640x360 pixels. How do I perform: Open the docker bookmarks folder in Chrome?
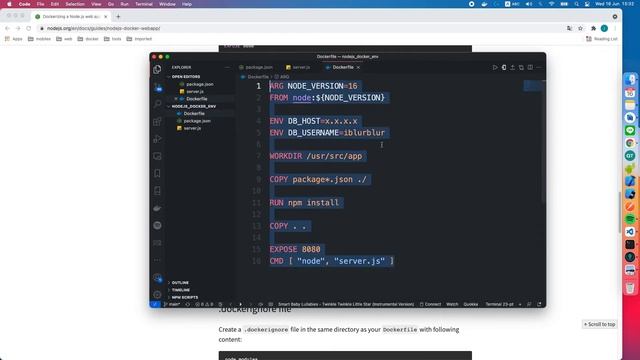click(x=88, y=39)
